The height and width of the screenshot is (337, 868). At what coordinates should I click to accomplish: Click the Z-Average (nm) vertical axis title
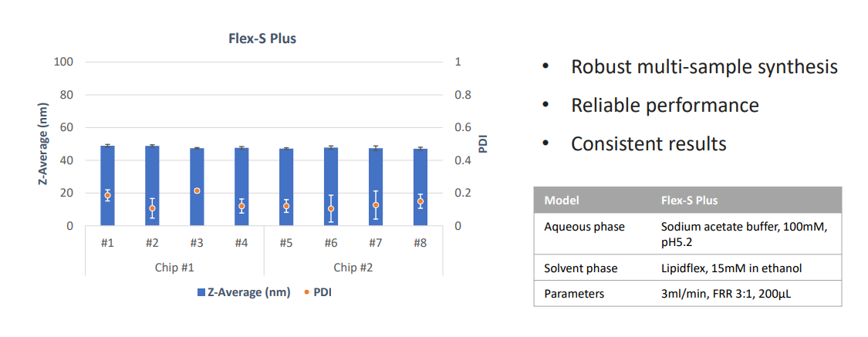(x=44, y=144)
